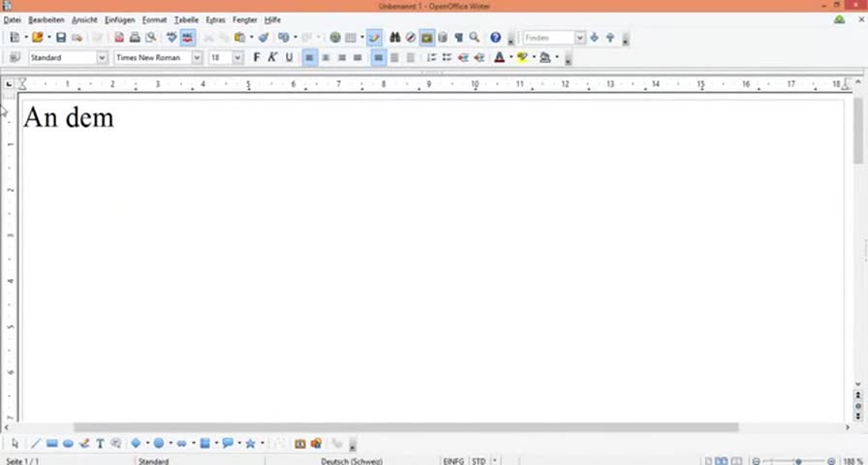Select the arrow Select tool in drawing toolbar
The width and height of the screenshot is (868, 465).
[x=15, y=444]
